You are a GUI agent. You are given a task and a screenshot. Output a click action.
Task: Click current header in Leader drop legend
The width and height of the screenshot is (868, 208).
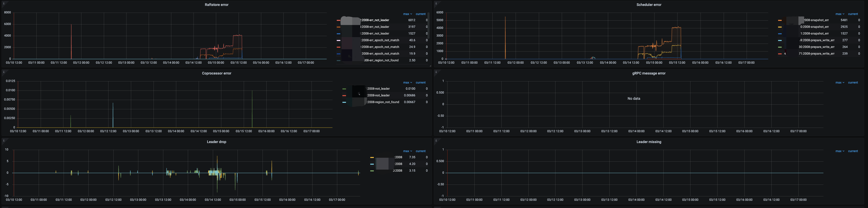click(x=420, y=151)
